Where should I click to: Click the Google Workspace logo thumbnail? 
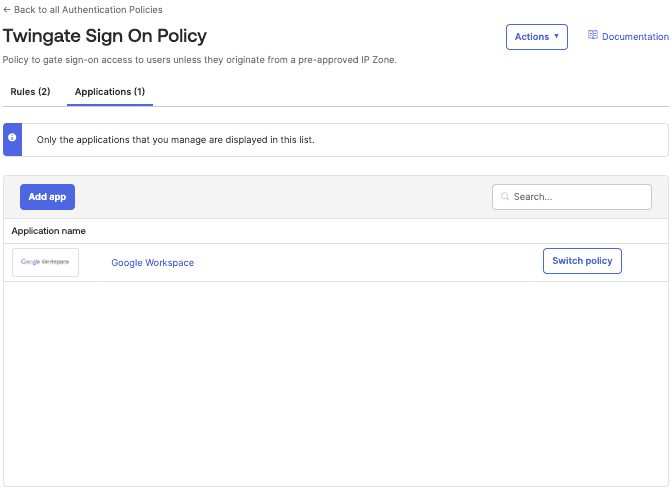[45, 262]
